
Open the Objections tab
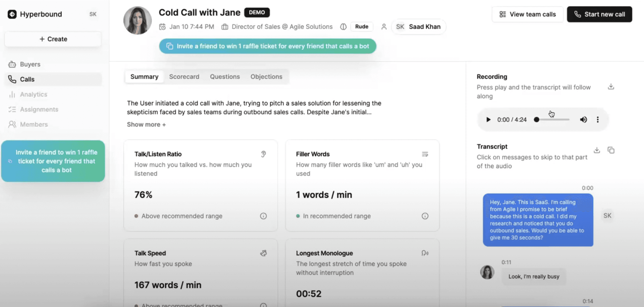[x=266, y=77]
